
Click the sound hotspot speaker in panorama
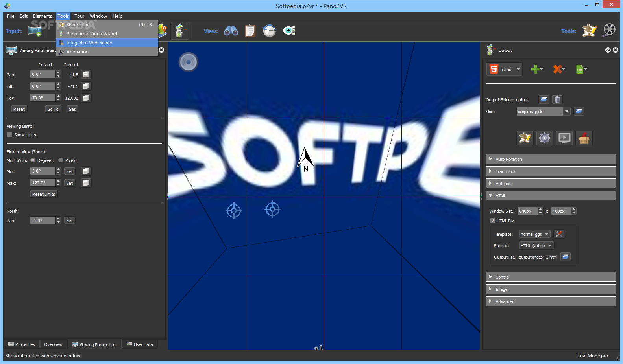[x=189, y=62]
